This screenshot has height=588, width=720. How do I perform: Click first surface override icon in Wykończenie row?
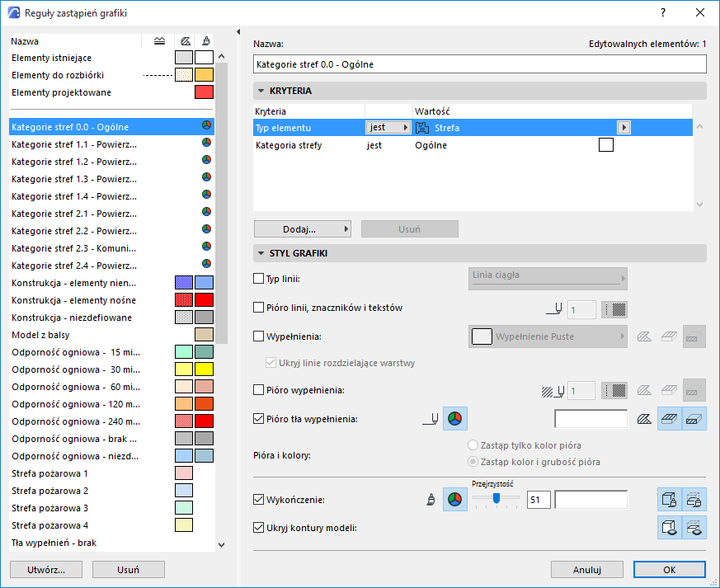pyautogui.click(x=670, y=500)
